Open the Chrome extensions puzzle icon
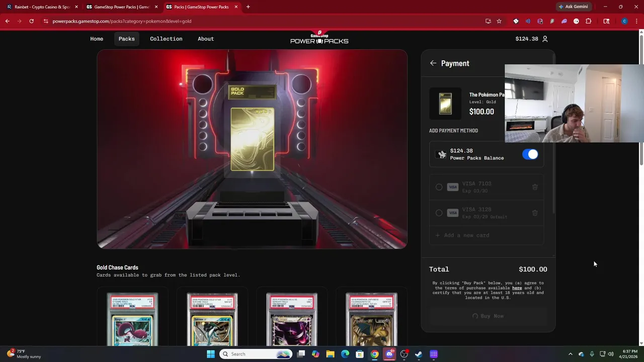The height and width of the screenshot is (362, 644). (589, 21)
